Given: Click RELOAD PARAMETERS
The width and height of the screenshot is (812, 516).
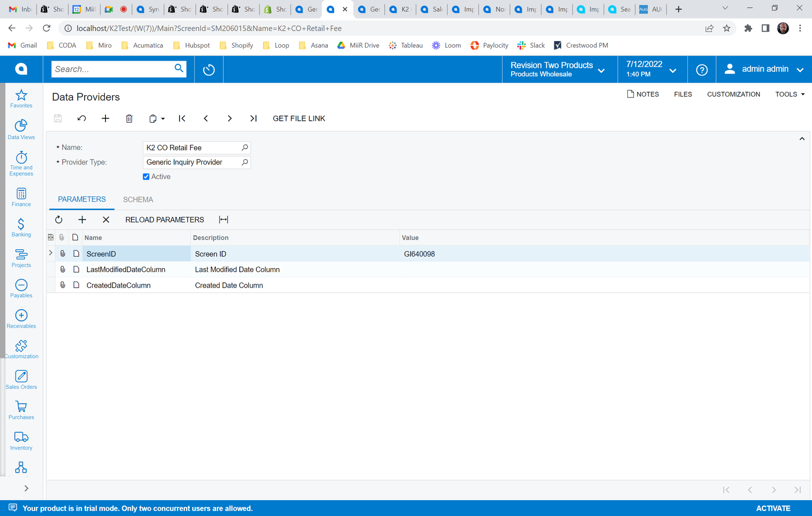Looking at the screenshot, I should point(164,219).
